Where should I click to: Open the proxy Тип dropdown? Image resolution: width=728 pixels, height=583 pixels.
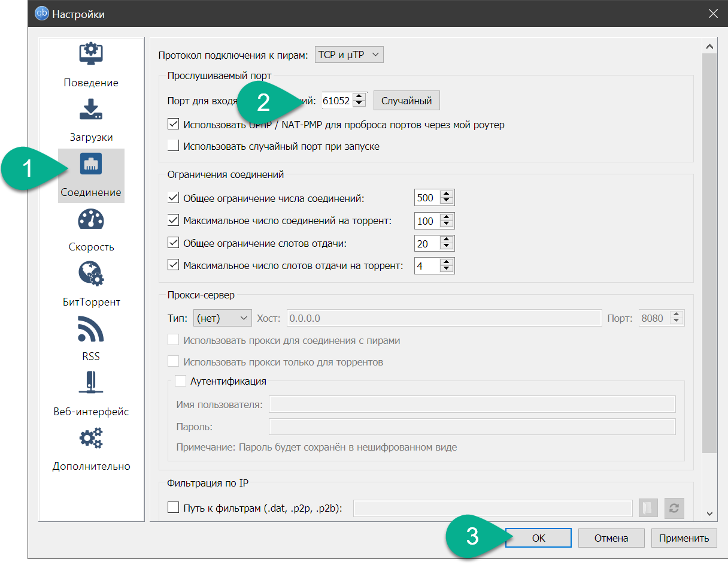(x=223, y=318)
